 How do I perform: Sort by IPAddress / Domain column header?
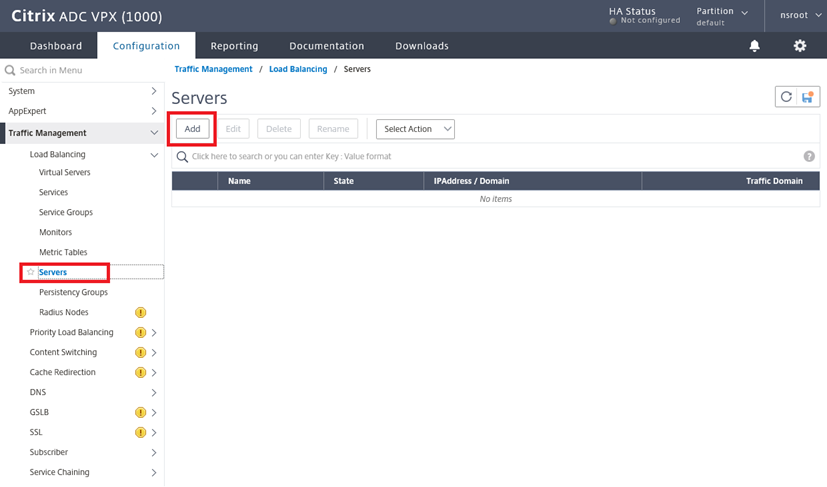pyautogui.click(x=533, y=181)
